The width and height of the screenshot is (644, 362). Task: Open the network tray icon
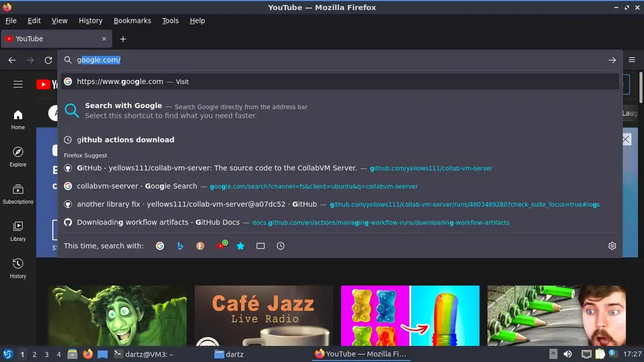586,354
